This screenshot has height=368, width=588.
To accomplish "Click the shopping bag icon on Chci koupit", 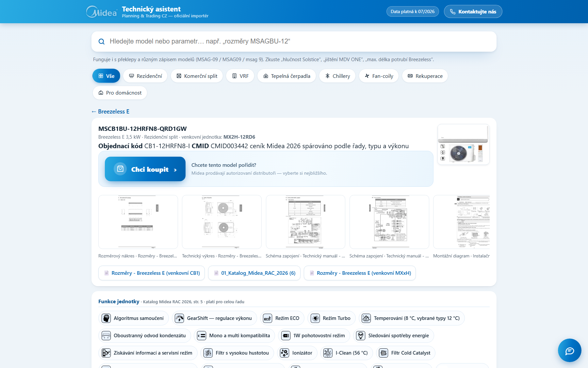I will click(120, 169).
